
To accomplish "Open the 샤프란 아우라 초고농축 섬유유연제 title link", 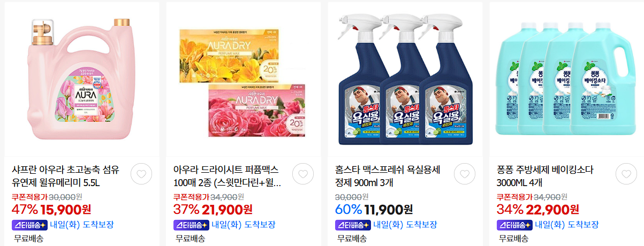I will click(x=65, y=177).
